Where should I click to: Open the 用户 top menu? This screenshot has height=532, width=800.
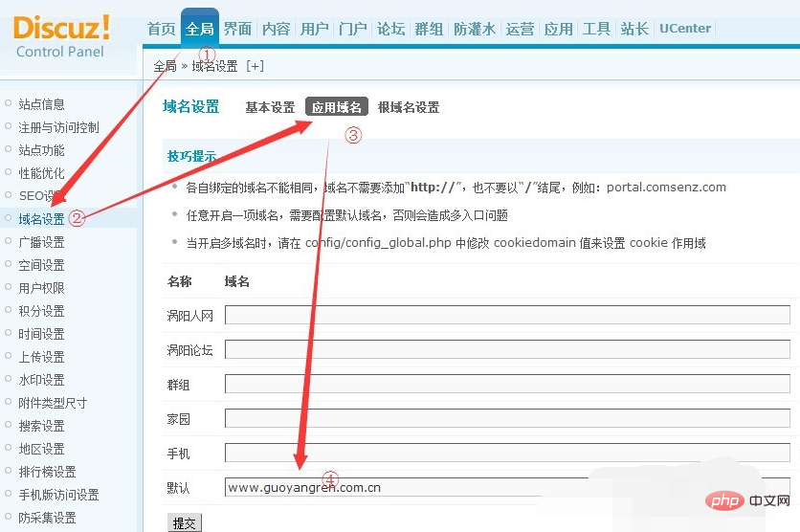pyautogui.click(x=314, y=29)
